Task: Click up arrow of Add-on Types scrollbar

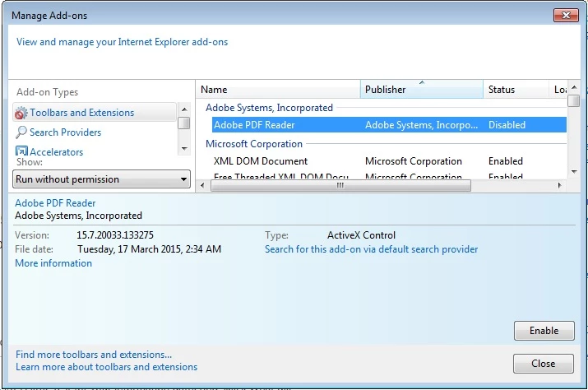Action: (184, 109)
